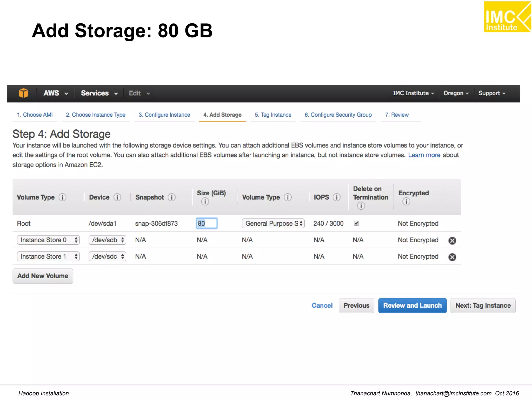Open info icon next to Snapshot header
The image size is (532, 399).
(171, 197)
